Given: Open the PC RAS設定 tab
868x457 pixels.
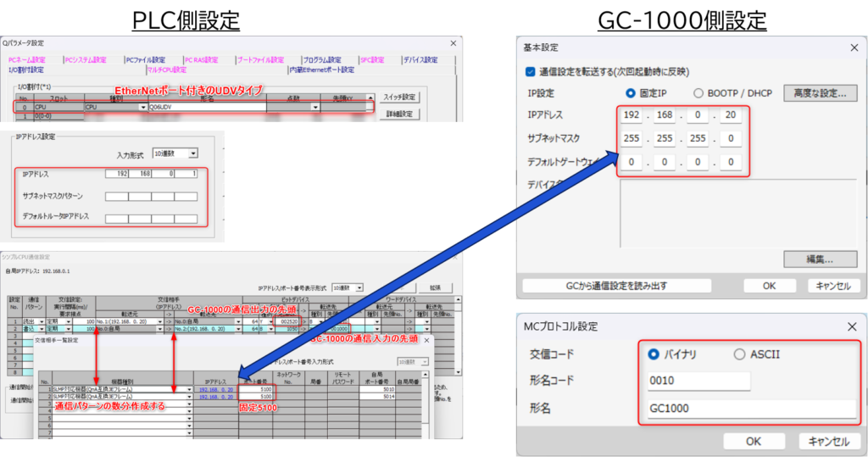Looking at the screenshot, I should click(202, 60).
